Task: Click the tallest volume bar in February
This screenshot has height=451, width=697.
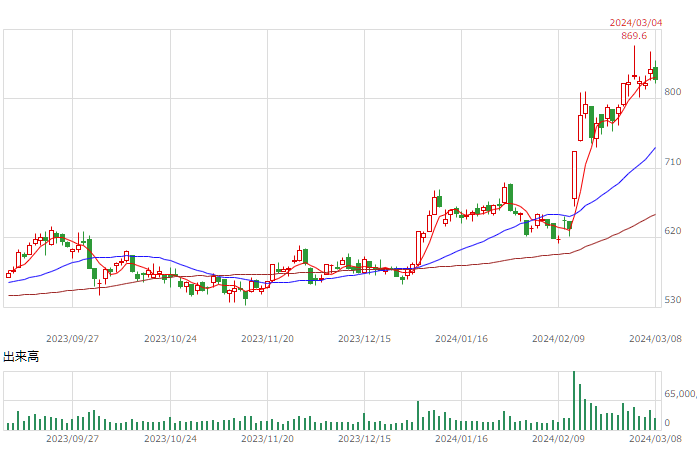Action: pos(574,400)
